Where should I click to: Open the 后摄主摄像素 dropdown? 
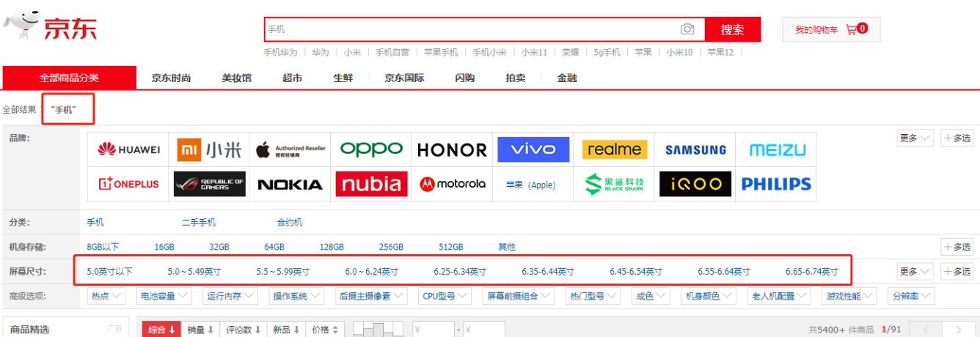[x=373, y=296]
